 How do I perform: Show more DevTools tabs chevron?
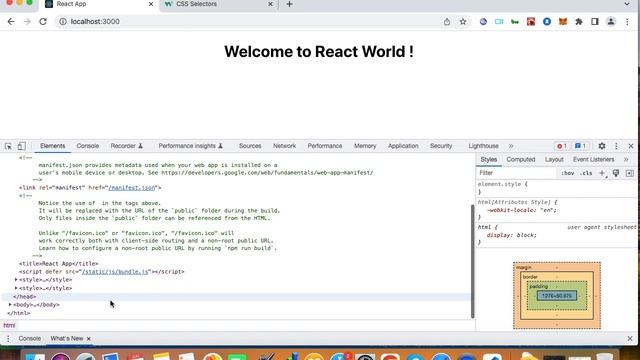point(511,146)
